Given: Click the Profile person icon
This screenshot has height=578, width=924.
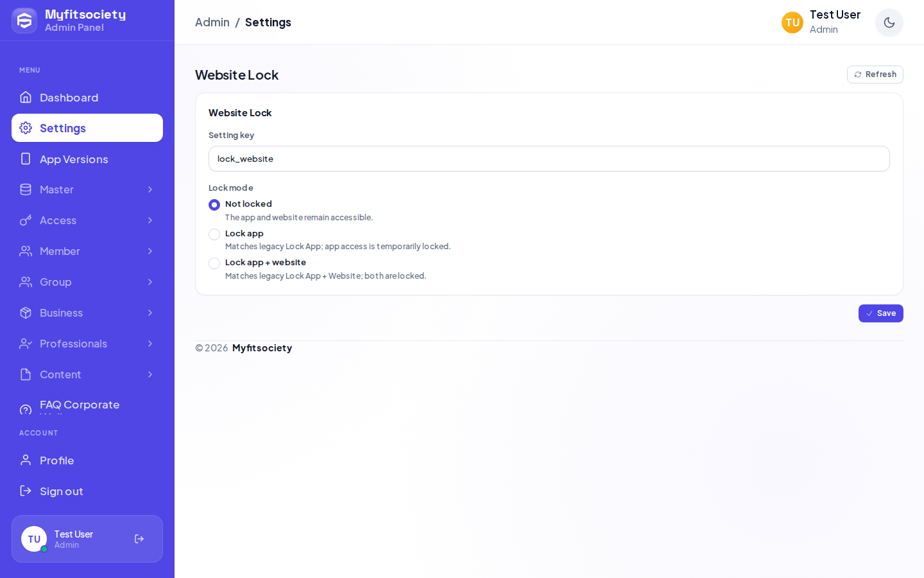Looking at the screenshot, I should click(x=26, y=460).
